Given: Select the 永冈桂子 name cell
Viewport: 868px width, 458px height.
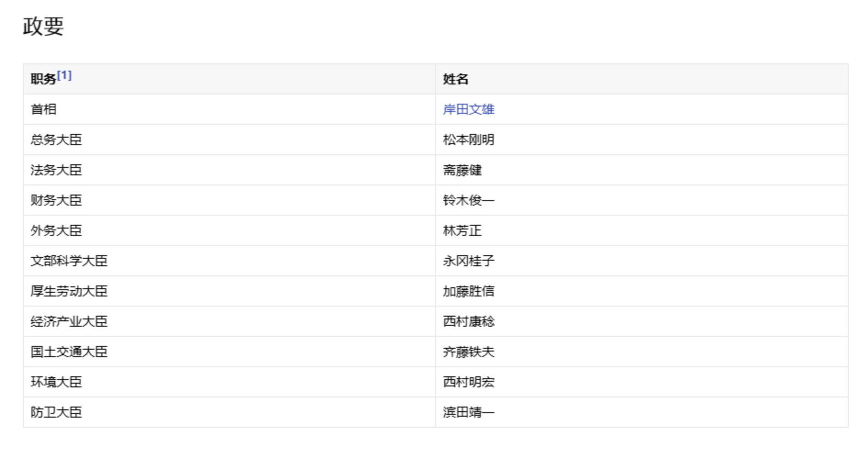Looking at the screenshot, I should pyautogui.click(x=642, y=261).
